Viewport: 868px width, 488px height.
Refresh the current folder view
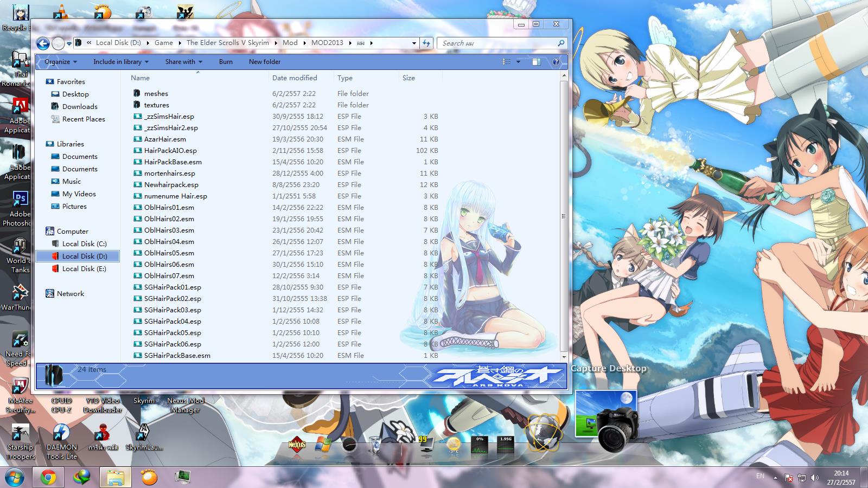click(x=426, y=43)
